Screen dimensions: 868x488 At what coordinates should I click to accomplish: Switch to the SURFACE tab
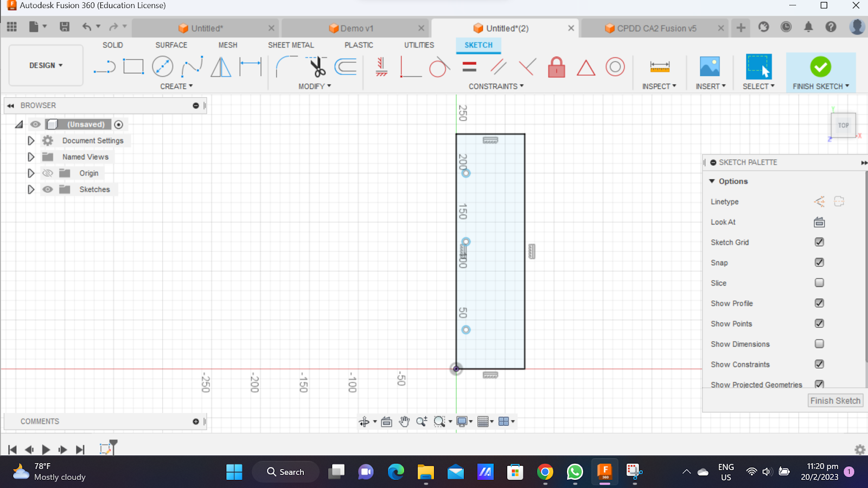(171, 45)
